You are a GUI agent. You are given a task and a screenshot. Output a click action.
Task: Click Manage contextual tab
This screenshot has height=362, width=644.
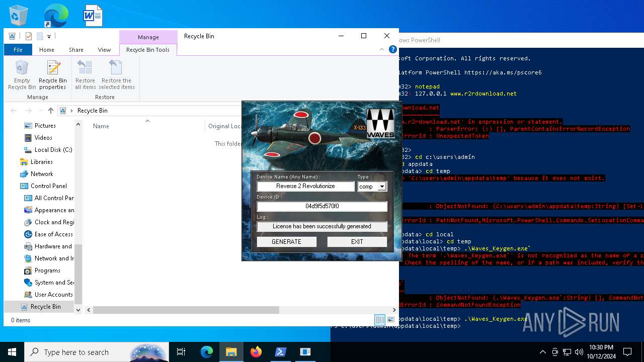point(148,37)
